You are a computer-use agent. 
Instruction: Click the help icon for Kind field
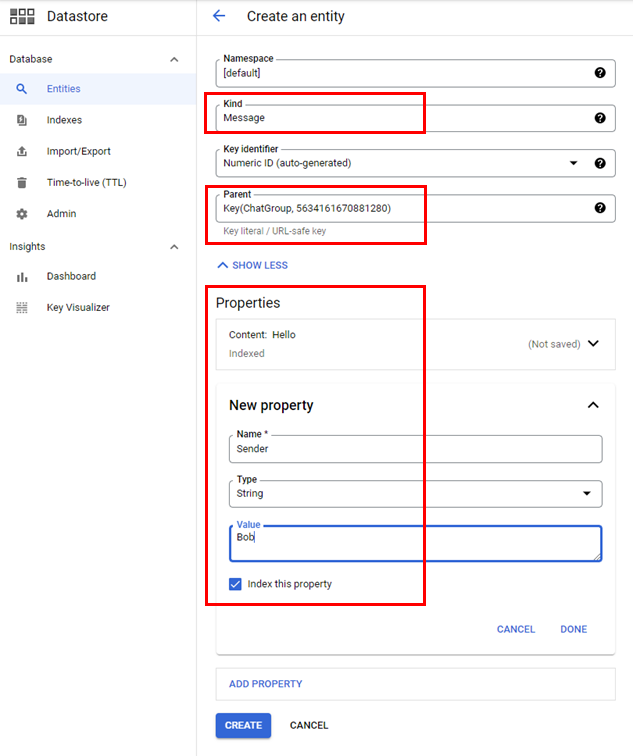[x=600, y=118]
